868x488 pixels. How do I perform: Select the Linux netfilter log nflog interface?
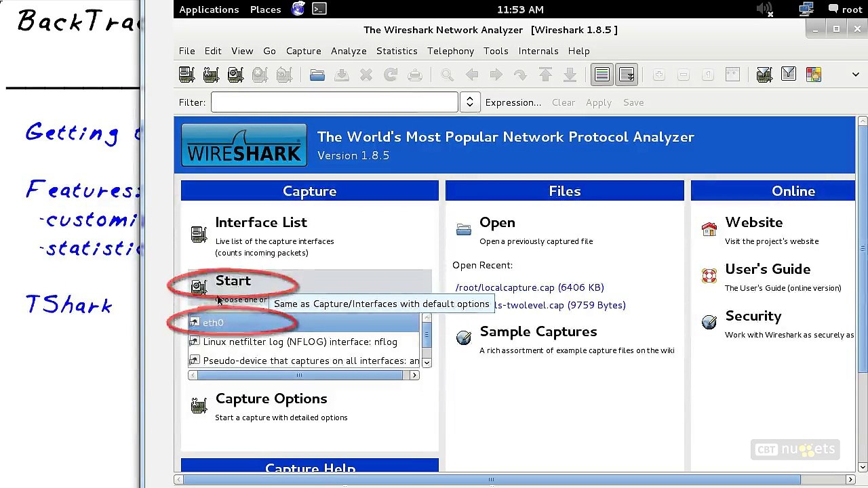click(304, 342)
